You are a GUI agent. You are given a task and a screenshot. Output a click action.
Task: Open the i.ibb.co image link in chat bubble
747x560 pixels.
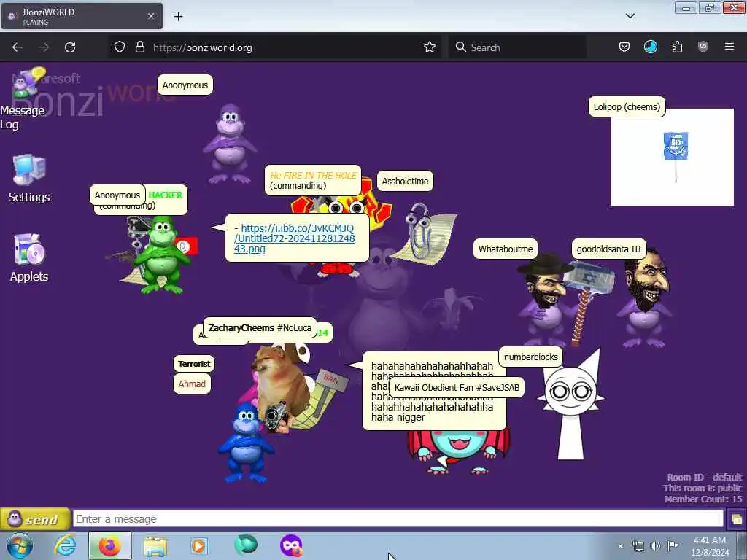pos(295,238)
